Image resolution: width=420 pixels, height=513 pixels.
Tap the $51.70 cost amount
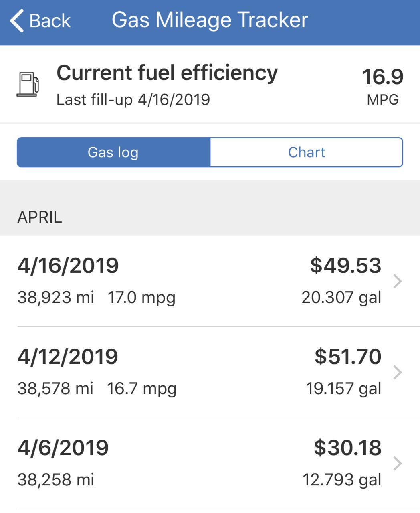tap(348, 357)
